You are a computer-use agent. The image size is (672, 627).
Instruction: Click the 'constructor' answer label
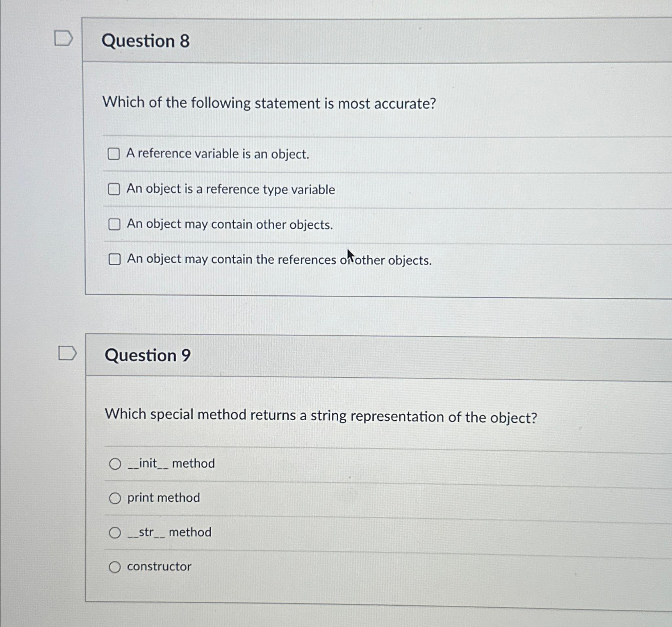point(158,567)
